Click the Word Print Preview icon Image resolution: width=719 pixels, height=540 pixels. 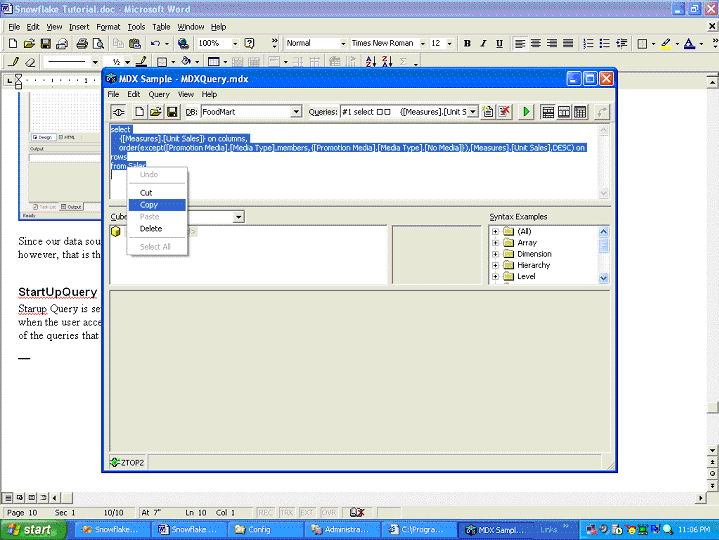point(98,44)
